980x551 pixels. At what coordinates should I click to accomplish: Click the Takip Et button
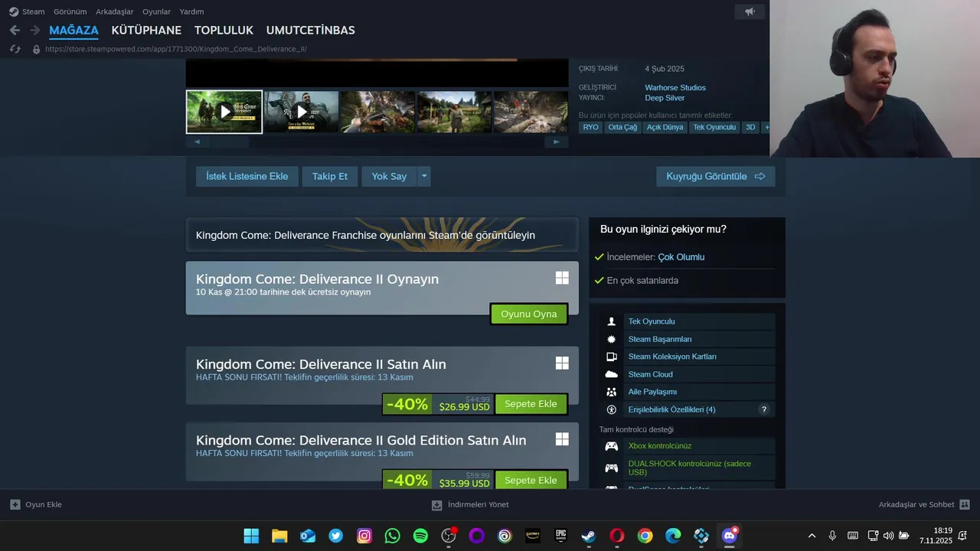click(x=330, y=177)
